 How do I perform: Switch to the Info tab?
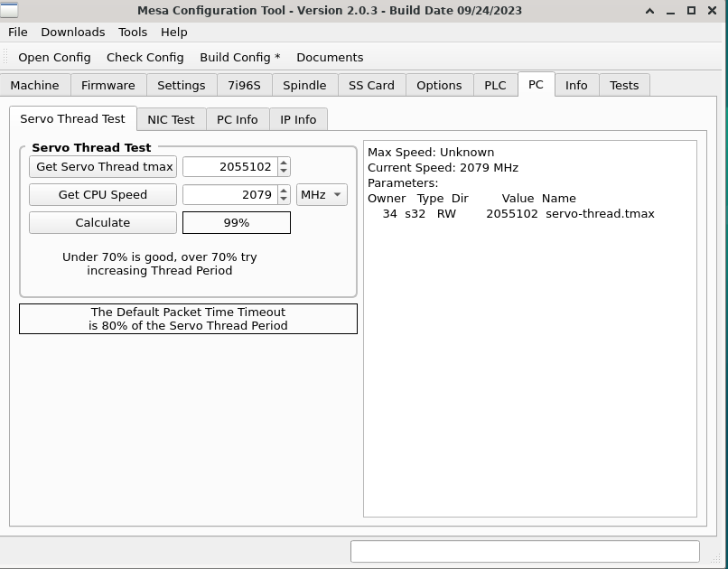point(576,86)
